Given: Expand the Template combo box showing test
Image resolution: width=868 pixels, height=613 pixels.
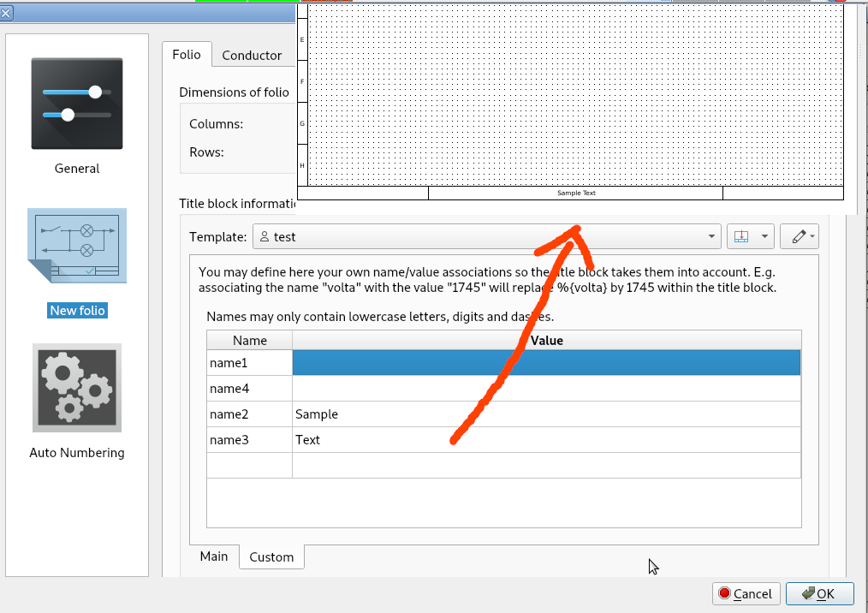Looking at the screenshot, I should (x=487, y=237).
